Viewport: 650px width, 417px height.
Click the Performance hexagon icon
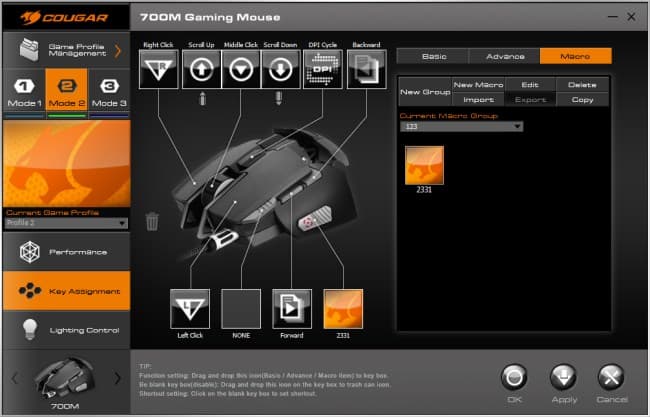pyautogui.click(x=29, y=252)
